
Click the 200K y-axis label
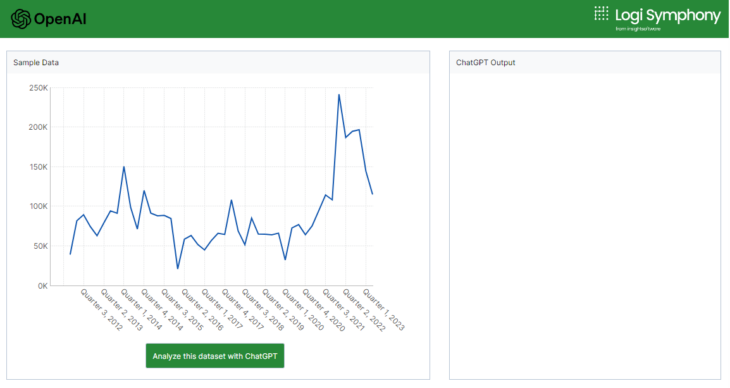(38, 127)
